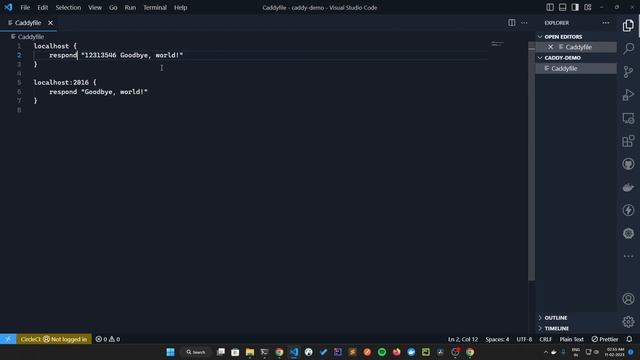Select the Caddyfile editor tab
Viewport: 640px width, 360px height.
(x=28, y=23)
